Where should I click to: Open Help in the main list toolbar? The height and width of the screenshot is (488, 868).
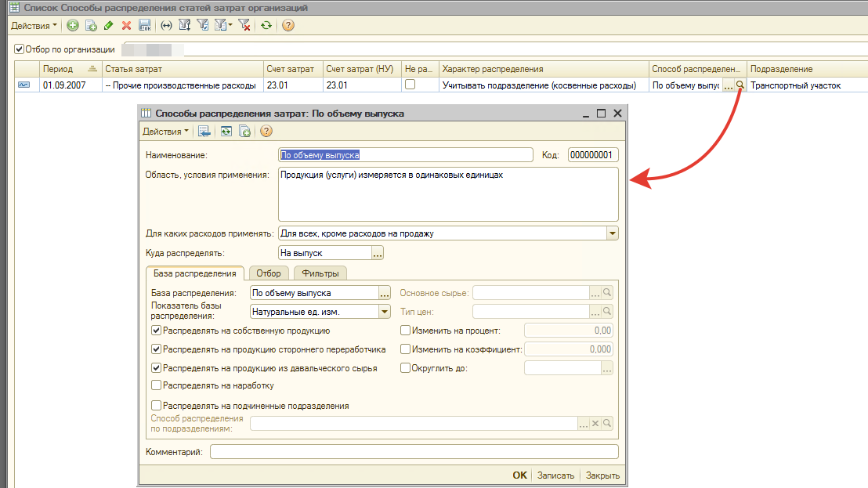288,26
